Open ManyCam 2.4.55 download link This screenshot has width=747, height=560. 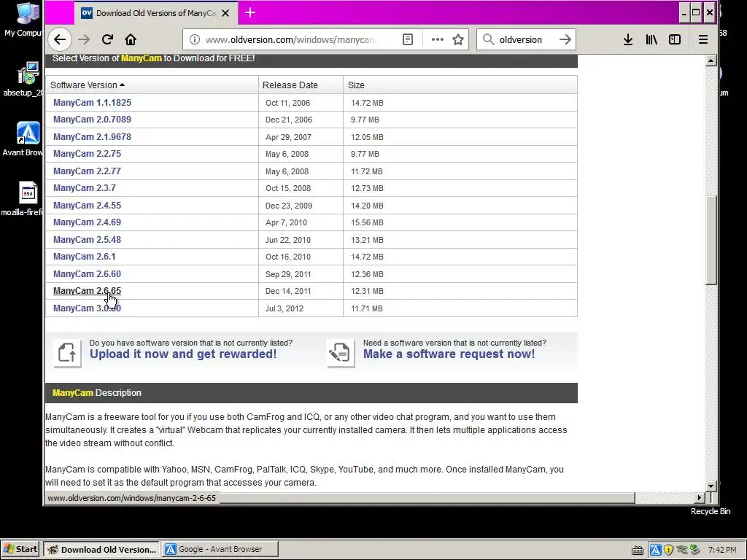tap(88, 205)
